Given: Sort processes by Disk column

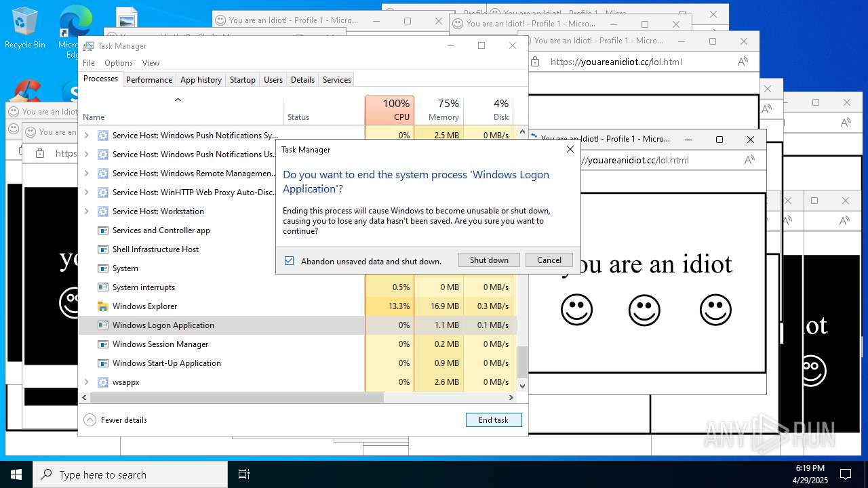Looking at the screenshot, I should tap(488, 110).
